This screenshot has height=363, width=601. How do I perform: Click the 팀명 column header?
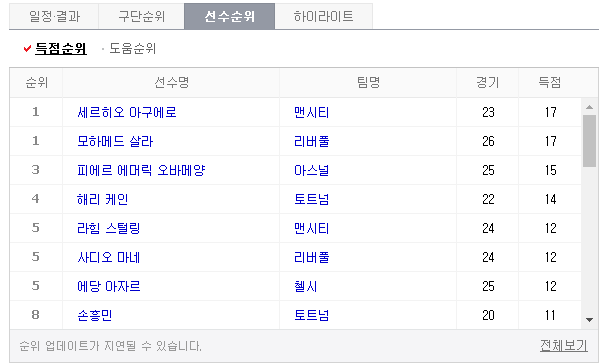click(368, 82)
